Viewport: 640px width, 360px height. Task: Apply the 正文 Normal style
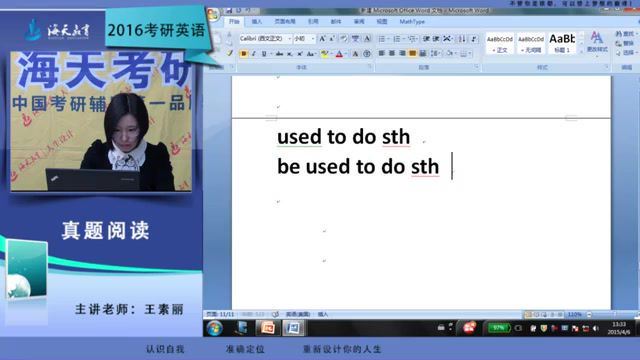[500, 44]
